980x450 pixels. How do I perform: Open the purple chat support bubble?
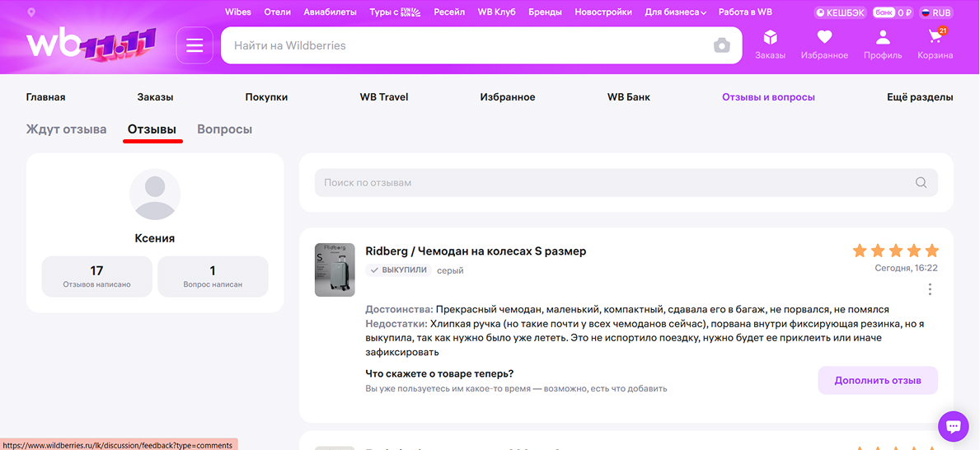click(954, 426)
